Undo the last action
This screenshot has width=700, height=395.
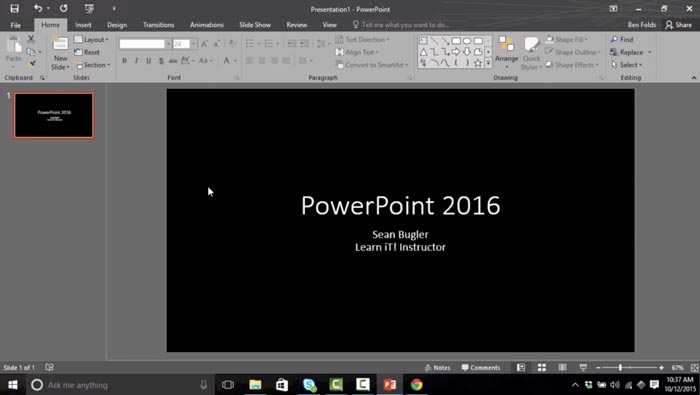38,8
